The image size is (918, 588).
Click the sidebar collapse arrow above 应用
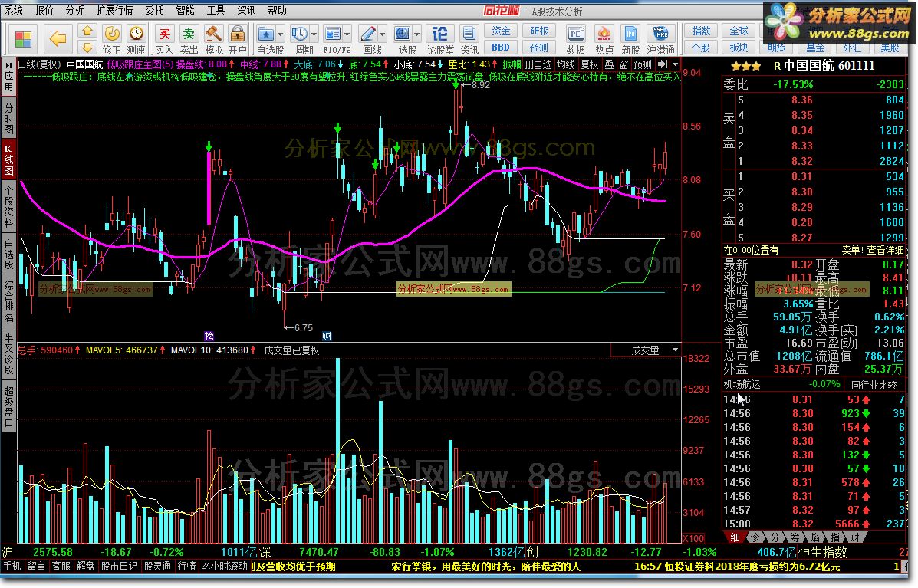9,64
